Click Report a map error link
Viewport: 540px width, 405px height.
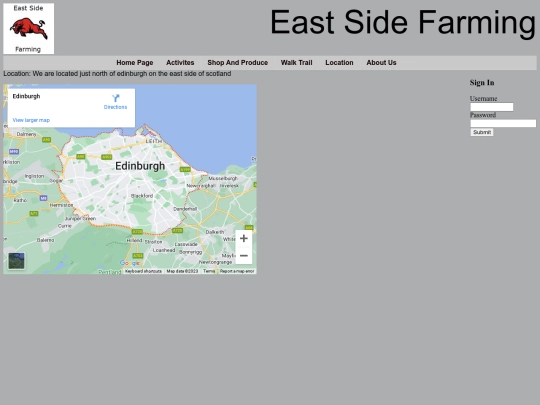237,271
